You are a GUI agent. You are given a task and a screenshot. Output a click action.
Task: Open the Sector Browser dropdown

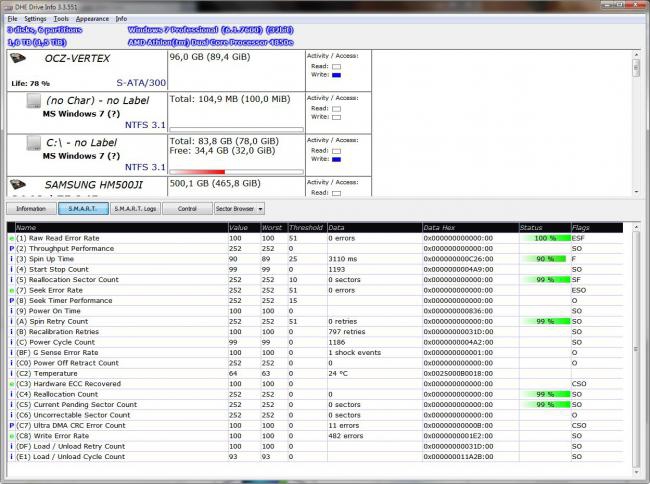point(239,209)
